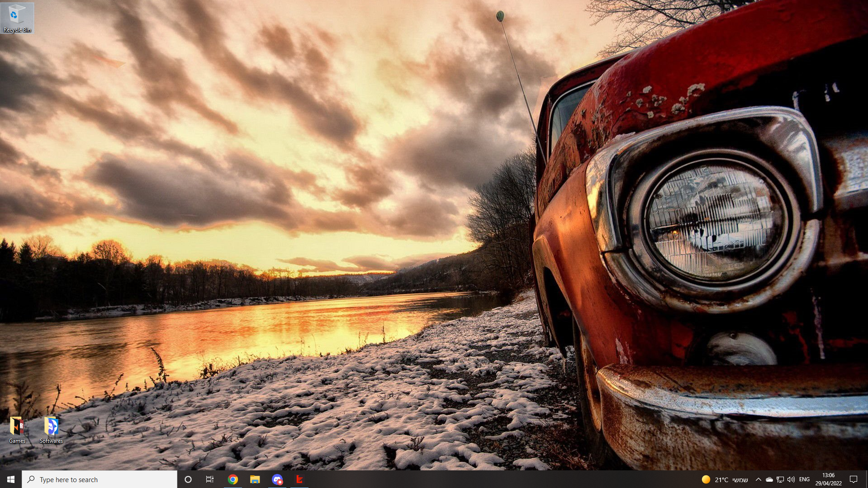Viewport: 868px width, 488px height.
Task: Click the Type here to search box
Action: click(100, 479)
